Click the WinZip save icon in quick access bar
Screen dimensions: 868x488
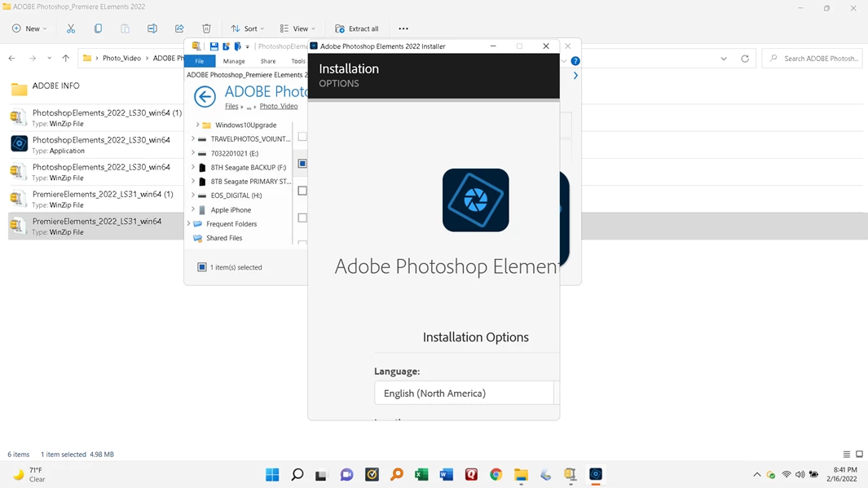[x=214, y=46]
